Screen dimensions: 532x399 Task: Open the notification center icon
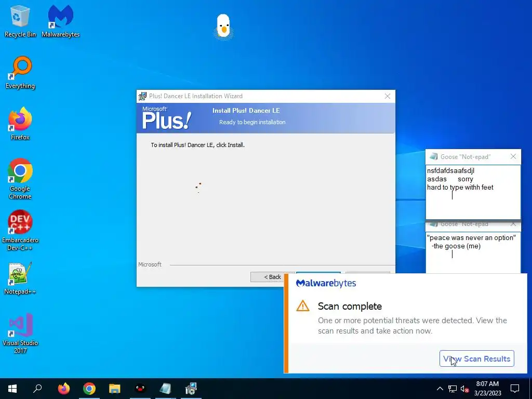point(515,389)
